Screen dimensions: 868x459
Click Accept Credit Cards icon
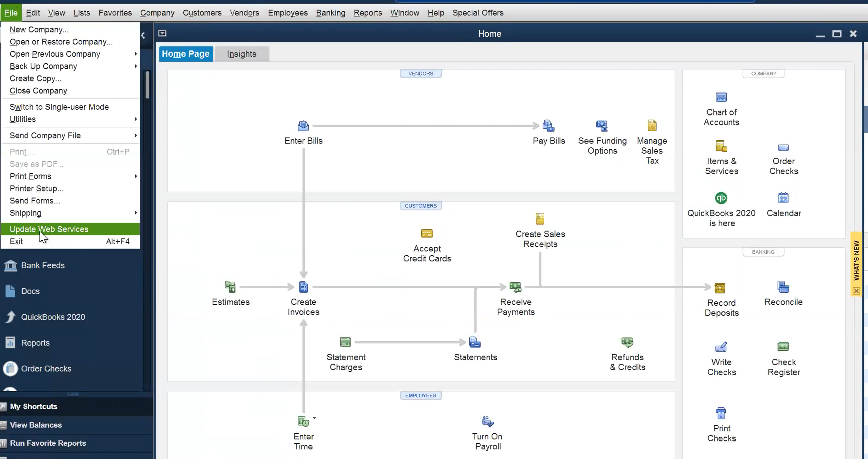427,233
